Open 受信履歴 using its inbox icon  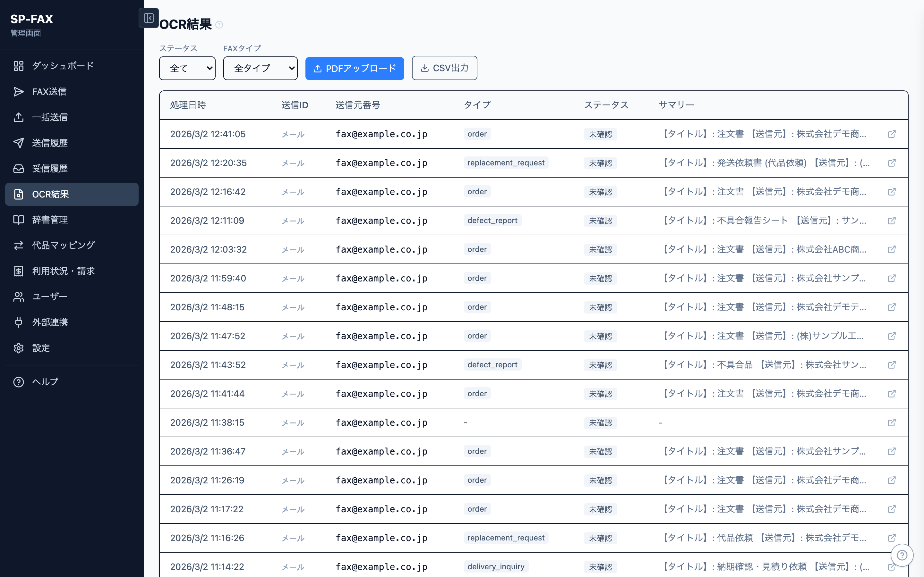(18, 168)
